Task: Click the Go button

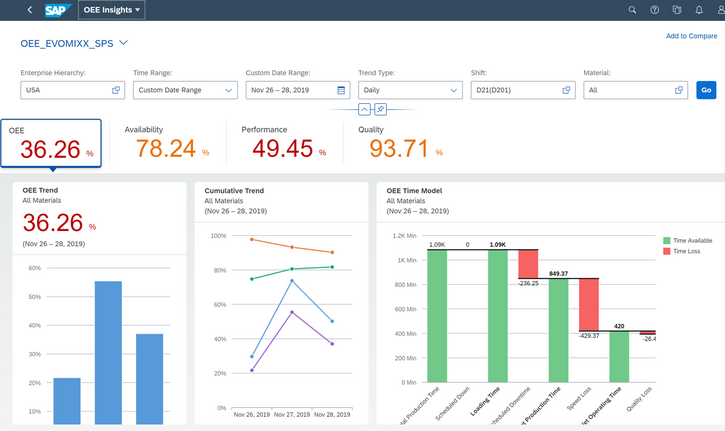Action: click(706, 90)
